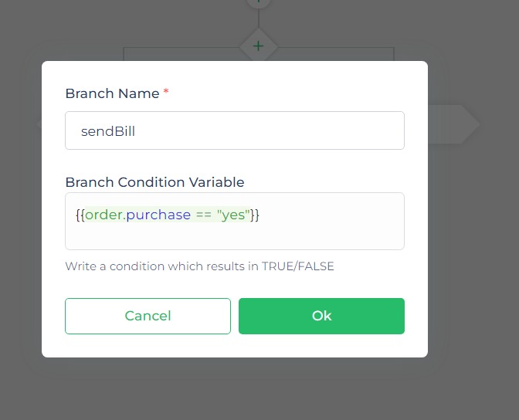Focus the Branch Name input field

coord(235,130)
